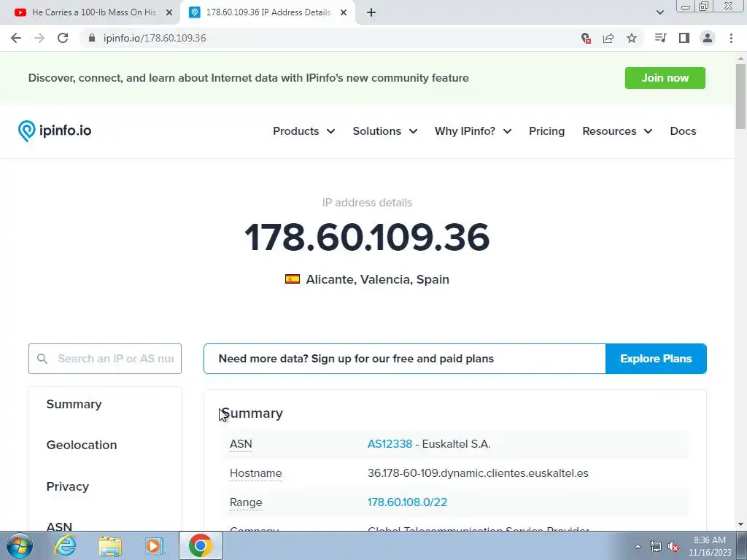Jump to the Privacy sidebar section
Viewport: 747px width, 560px height.
[x=68, y=486]
